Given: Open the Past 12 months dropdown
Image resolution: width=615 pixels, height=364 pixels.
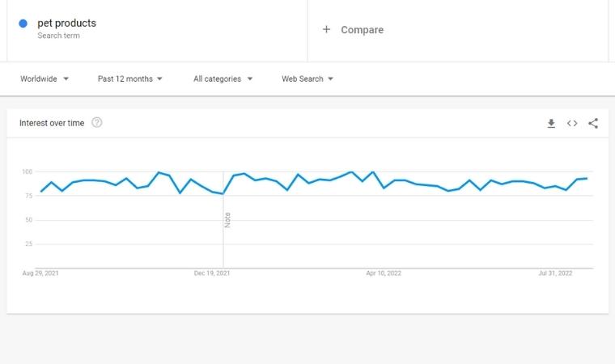Looking at the screenshot, I should (129, 78).
